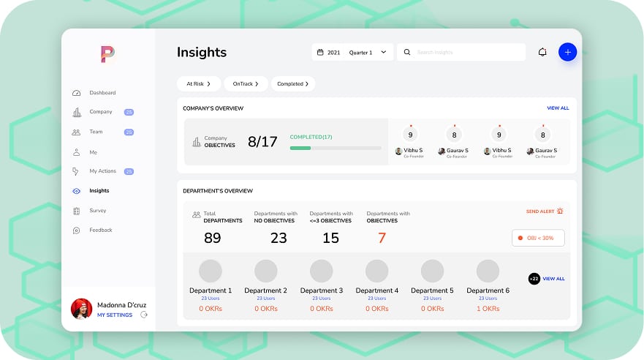Click the Survey icon in sidebar

click(77, 211)
